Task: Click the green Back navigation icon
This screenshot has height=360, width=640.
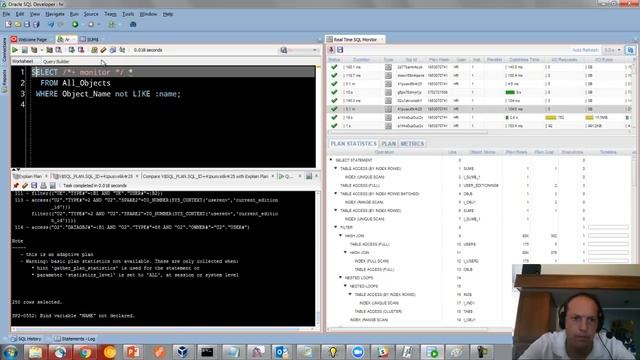Action: pos(75,24)
